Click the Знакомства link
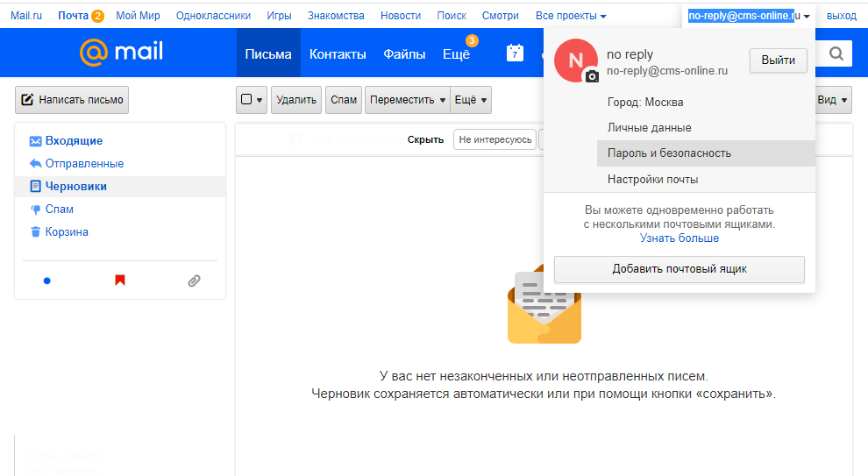 336,16
